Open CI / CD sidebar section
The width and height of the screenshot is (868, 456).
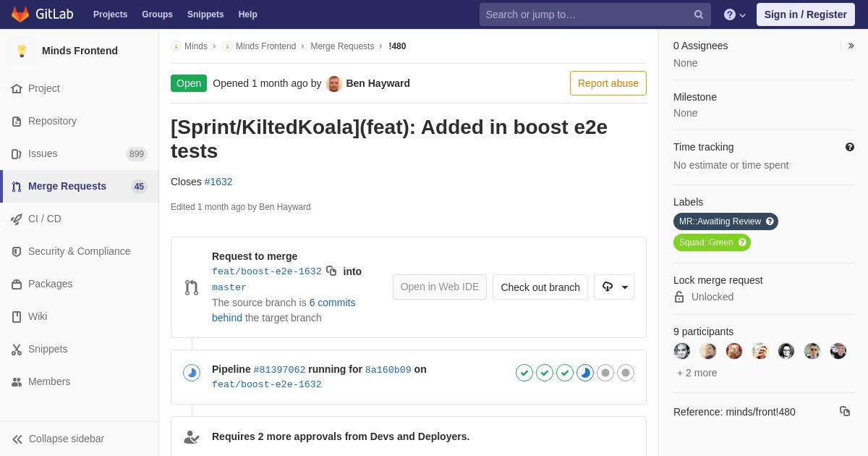(x=45, y=219)
